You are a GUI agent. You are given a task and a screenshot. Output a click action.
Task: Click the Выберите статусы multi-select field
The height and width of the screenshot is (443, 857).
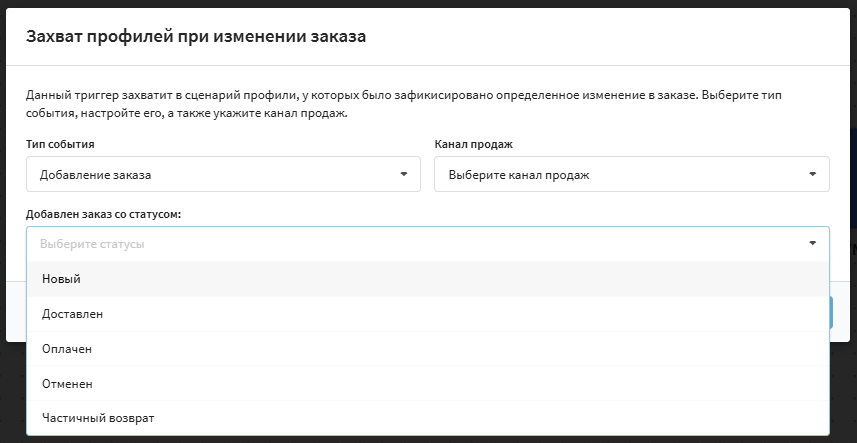(x=400, y=243)
